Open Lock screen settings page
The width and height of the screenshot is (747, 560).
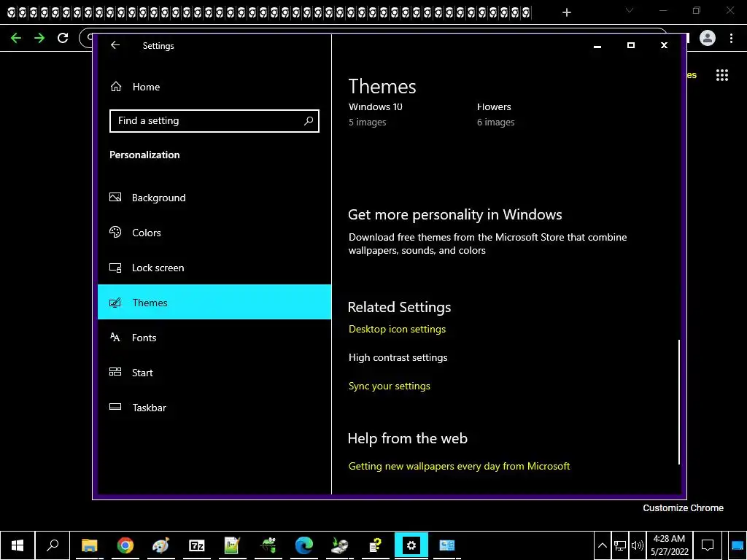[x=214, y=268]
